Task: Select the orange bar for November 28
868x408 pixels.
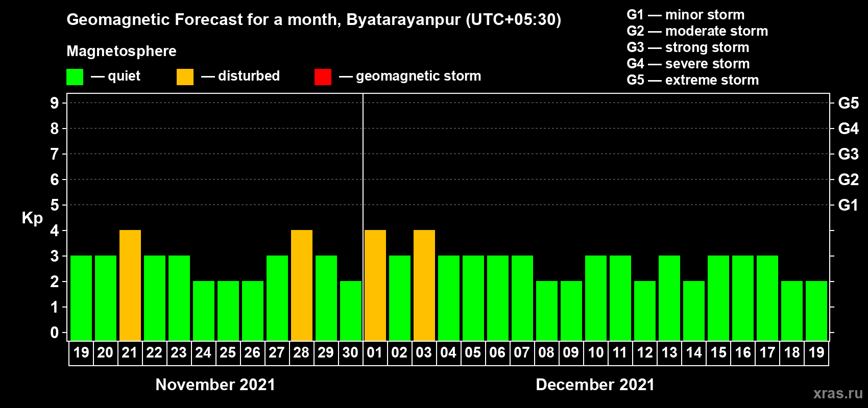Action: click(x=302, y=285)
